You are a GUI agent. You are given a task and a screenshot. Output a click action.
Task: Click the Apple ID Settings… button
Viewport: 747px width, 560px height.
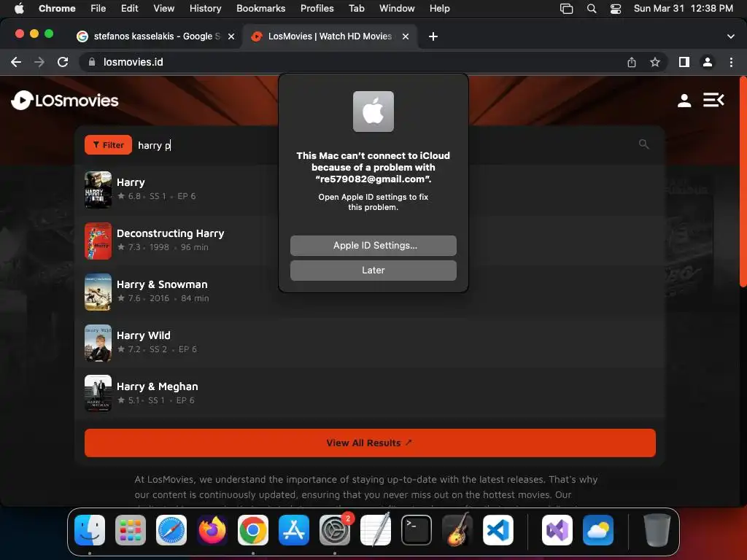click(x=373, y=246)
